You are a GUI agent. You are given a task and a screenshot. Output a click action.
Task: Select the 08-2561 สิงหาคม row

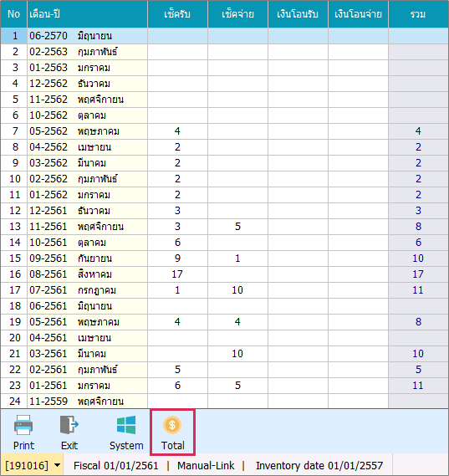coord(224,274)
